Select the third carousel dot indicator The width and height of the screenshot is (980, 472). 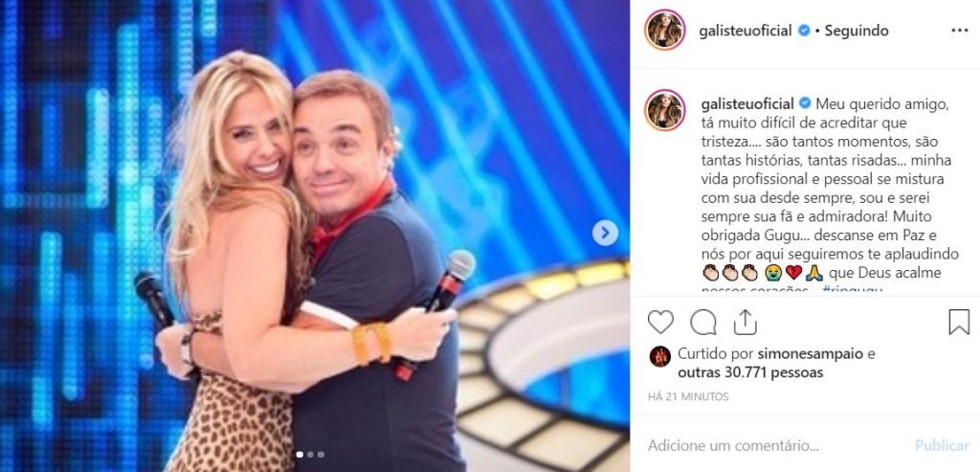(x=321, y=455)
